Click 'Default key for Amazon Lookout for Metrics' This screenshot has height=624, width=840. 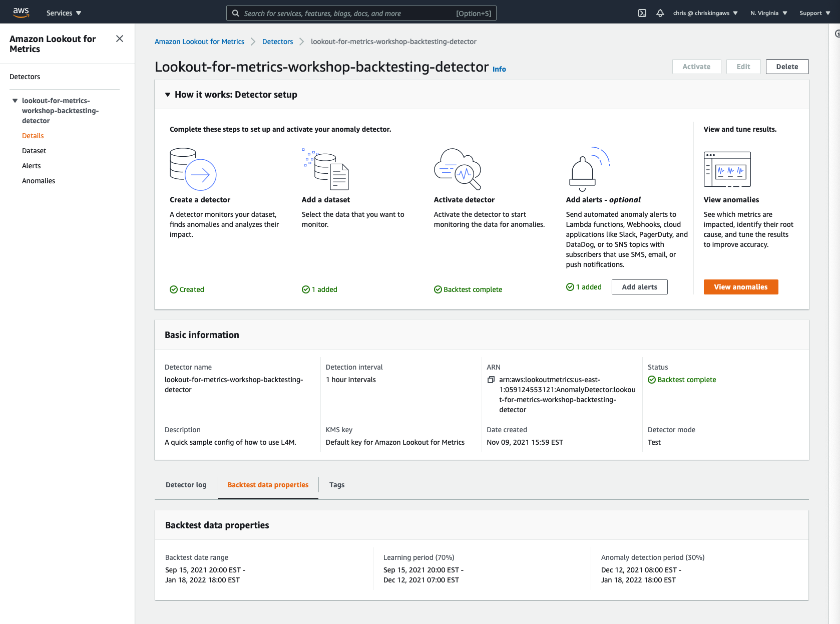point(395,442)
